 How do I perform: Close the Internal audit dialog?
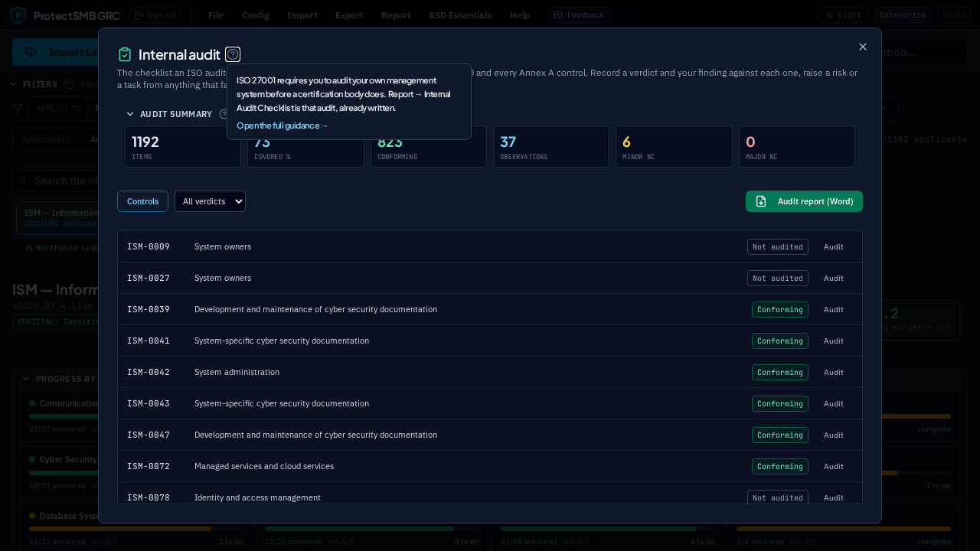pyautogui.click(x=863, y=47)
